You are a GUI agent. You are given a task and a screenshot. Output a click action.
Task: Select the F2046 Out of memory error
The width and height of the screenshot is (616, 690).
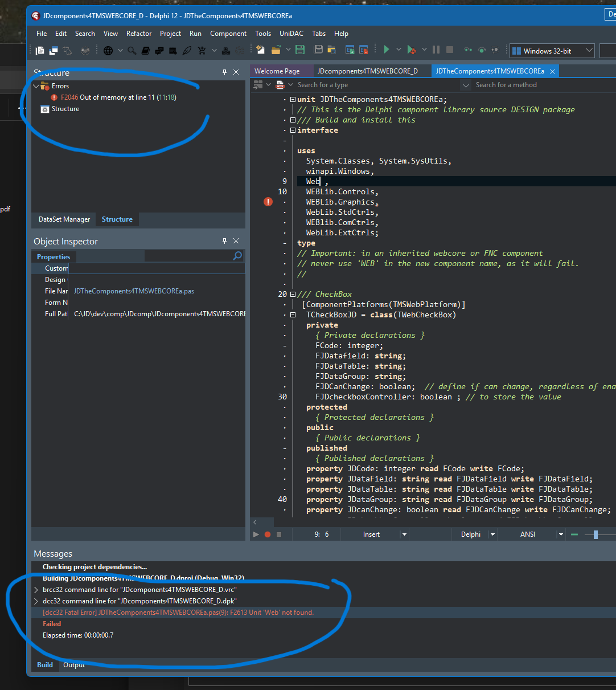(118, 97)
